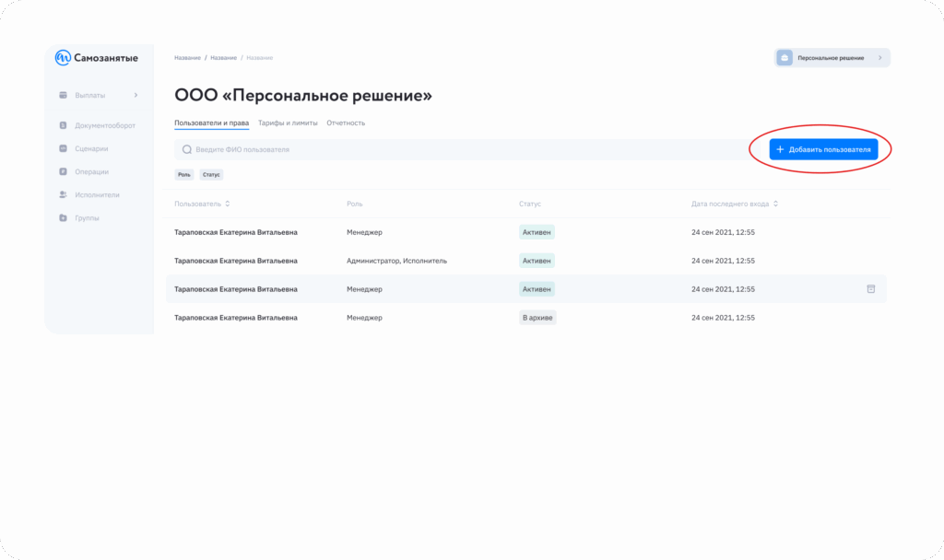The image size is (944, 560).
Task: Switch to the Отчетность tab
Action: (346, 122)
